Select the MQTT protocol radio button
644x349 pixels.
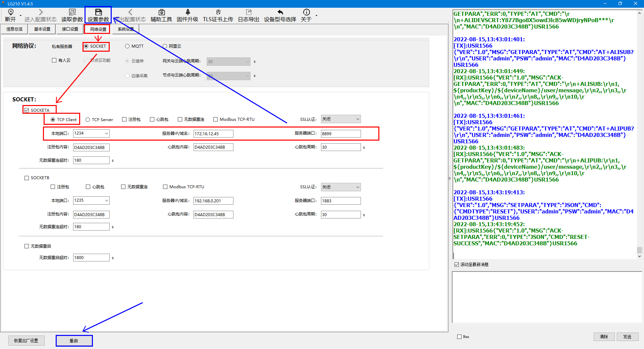127,46
